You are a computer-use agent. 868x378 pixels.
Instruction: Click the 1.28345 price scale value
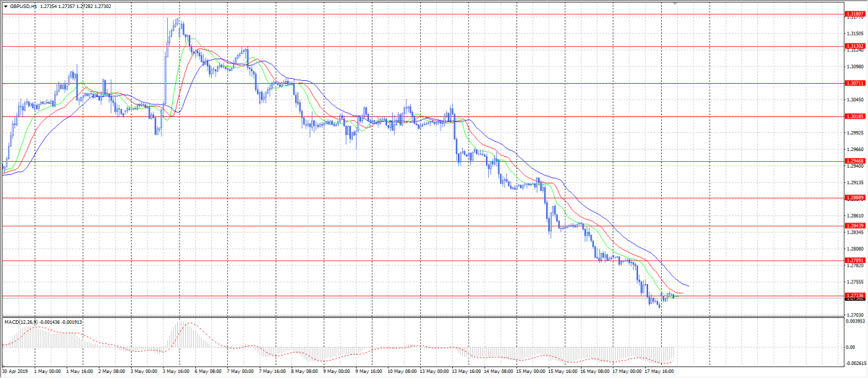[854, 233]
